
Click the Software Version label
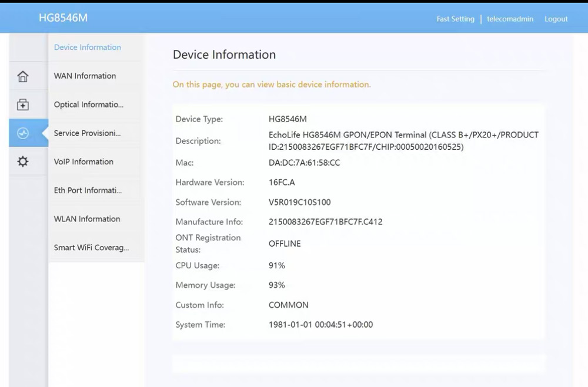[x=208, y=202]
